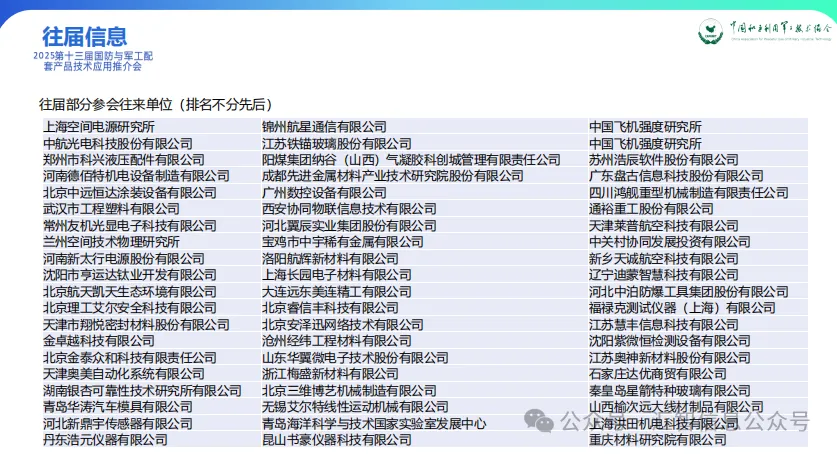The height and width of the screenshot is (454, 837).
Task: Click the 往届信息 slide title
Action: pos(84,37)
